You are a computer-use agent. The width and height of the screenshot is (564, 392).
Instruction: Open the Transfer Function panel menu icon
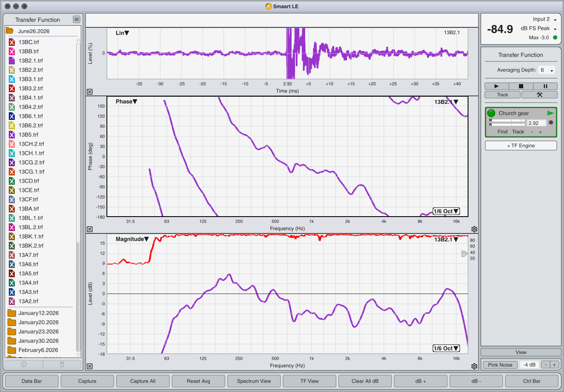coord(76,19)
